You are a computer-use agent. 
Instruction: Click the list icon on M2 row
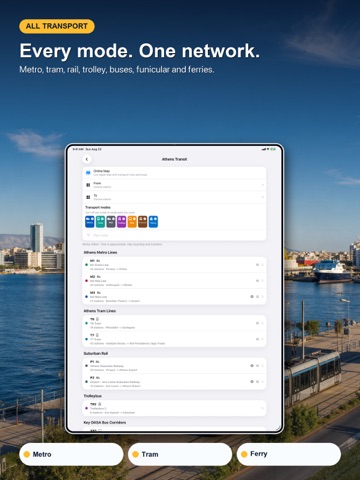point(257,281)
